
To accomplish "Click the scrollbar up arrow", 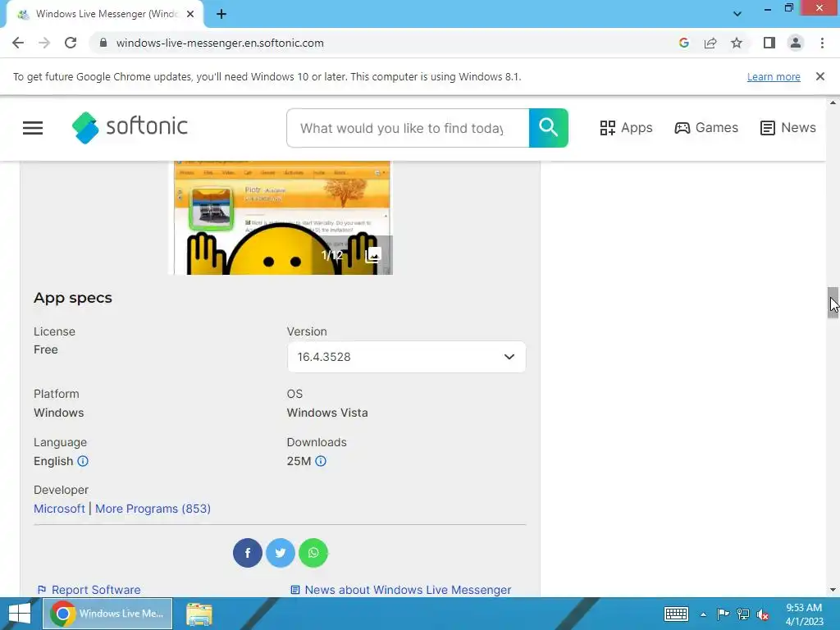I will point(833,103).
